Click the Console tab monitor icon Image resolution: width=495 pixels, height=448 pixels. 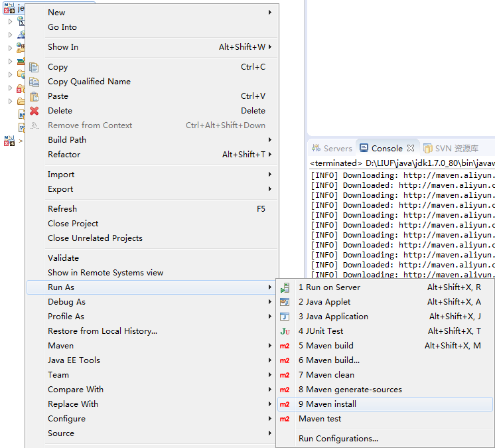coord(364,148)
